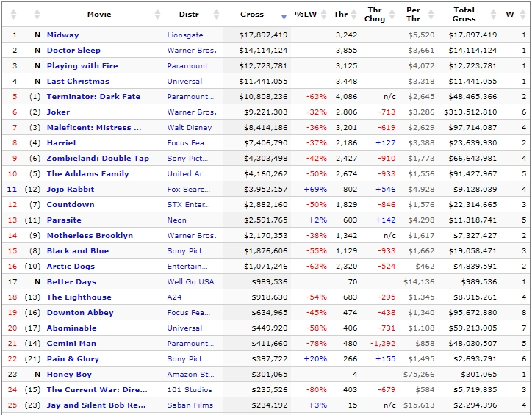Open the Gemini Man link
Screen dimensions: 532x415
click(x=71, y=344)
